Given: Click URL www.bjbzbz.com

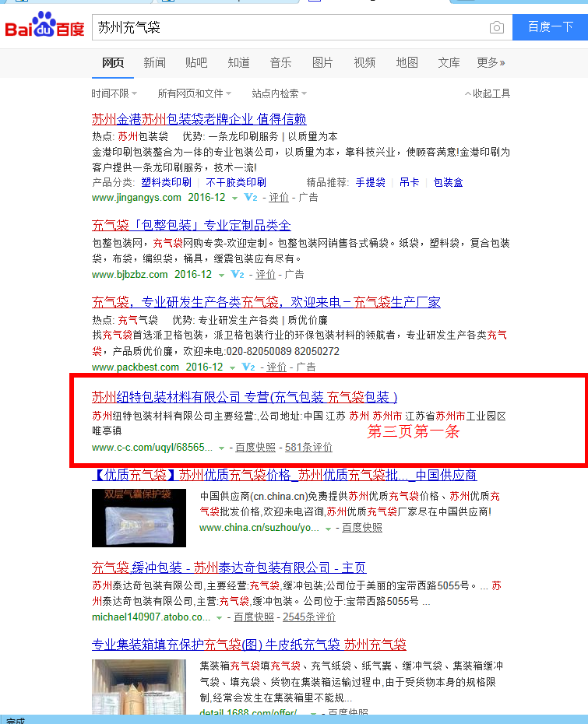Looking at the screenshot, I should [129, 275].
